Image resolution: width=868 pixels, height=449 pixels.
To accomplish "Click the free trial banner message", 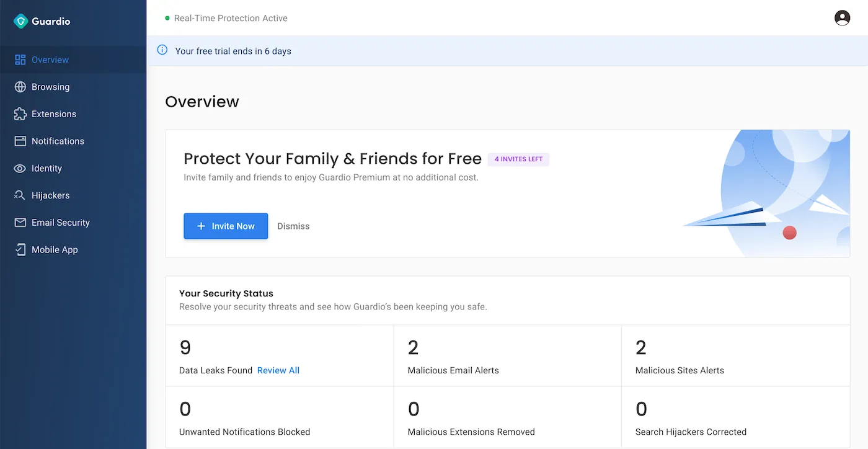I will 233,51.
